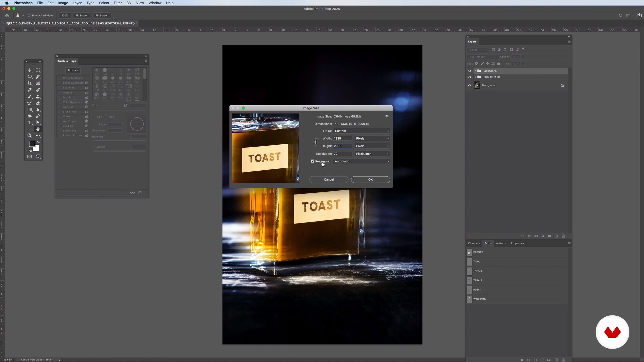The image size is (644, 362).
Task: Select the Pen tool
Action: click(x=38, y=116)
